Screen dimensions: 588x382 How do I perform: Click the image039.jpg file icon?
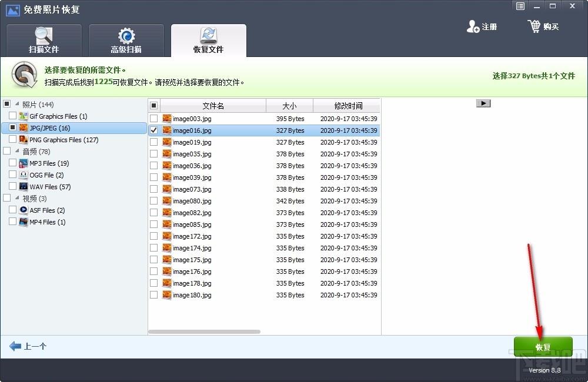tap(167, 177)
